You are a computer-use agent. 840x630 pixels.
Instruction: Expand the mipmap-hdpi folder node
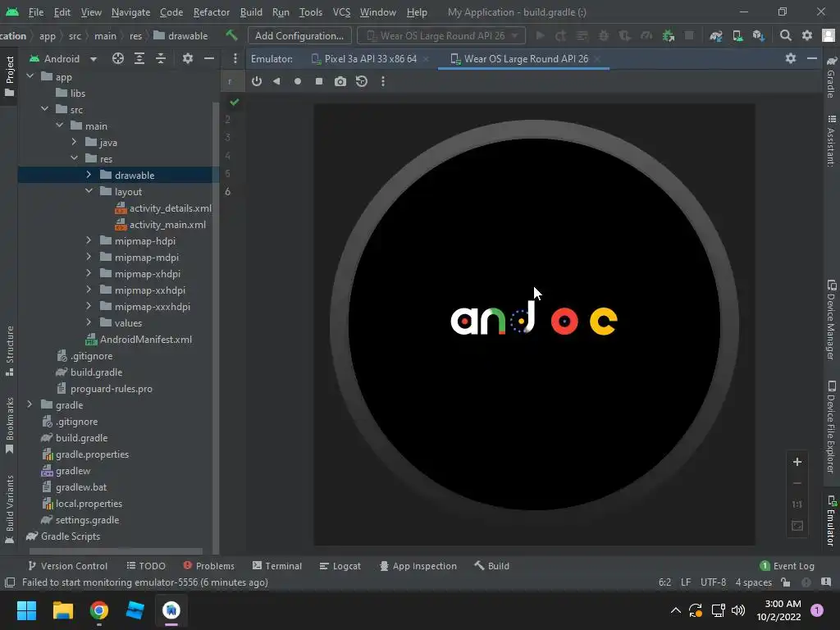89,240
